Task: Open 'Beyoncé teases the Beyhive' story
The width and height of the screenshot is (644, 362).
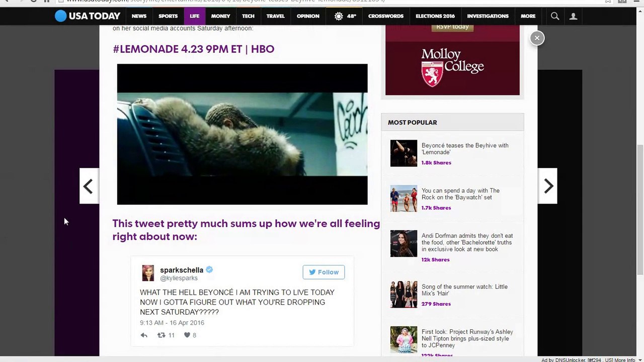Action: click(x=465, y=149)
